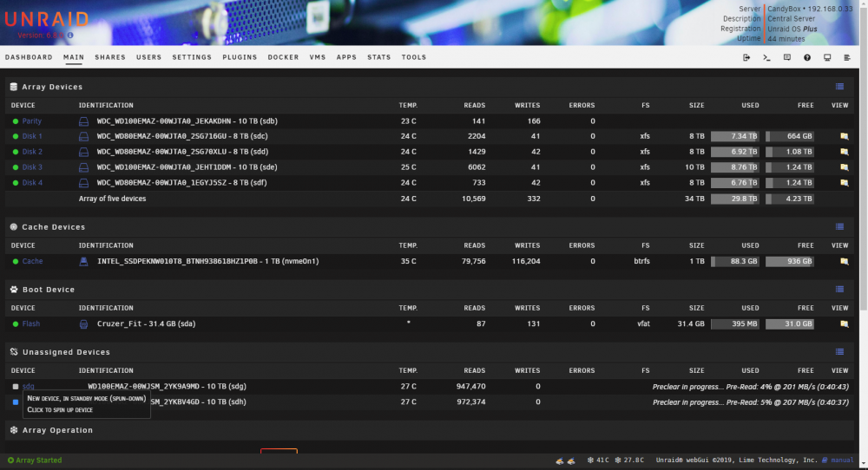Open the Parity device link

point(31,121)
